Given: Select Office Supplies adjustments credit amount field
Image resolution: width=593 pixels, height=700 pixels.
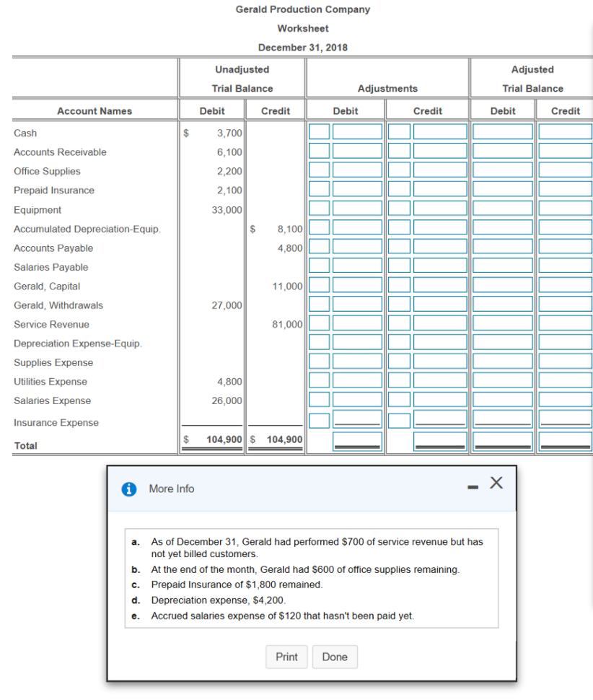Looking at the screenshot, I should pos(440,170).
